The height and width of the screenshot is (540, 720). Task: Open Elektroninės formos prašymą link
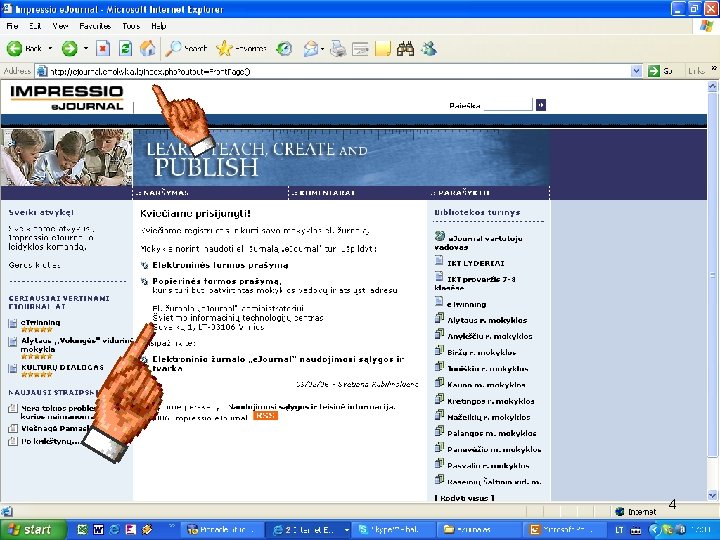click(x=220, y=265)
